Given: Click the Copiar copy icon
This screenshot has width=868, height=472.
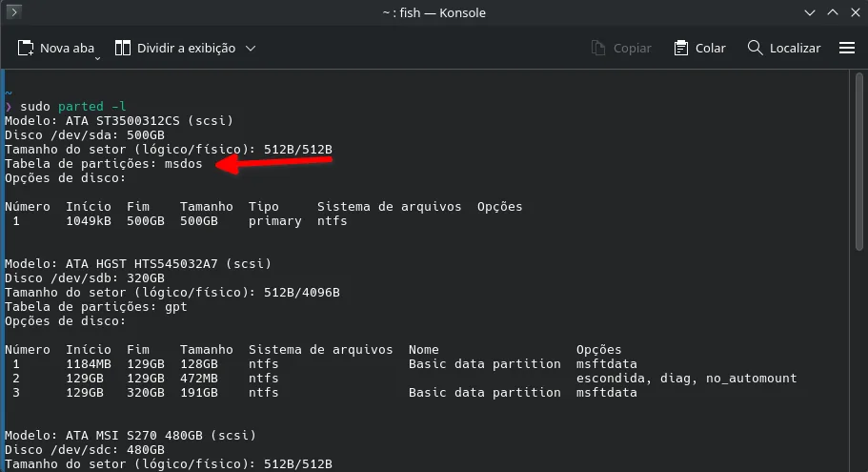Looking at the screenshot, I should pyautogui.click(x=597, y=49).
